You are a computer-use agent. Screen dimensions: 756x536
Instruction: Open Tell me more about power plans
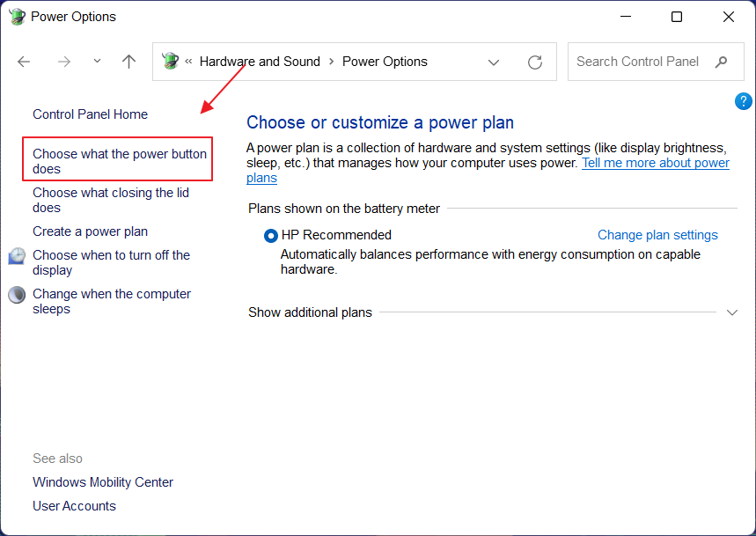pos(655,164)
